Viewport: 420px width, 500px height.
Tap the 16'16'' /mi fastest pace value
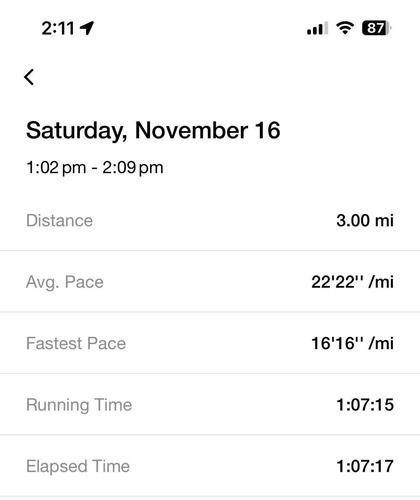click(x=352, y=343)
